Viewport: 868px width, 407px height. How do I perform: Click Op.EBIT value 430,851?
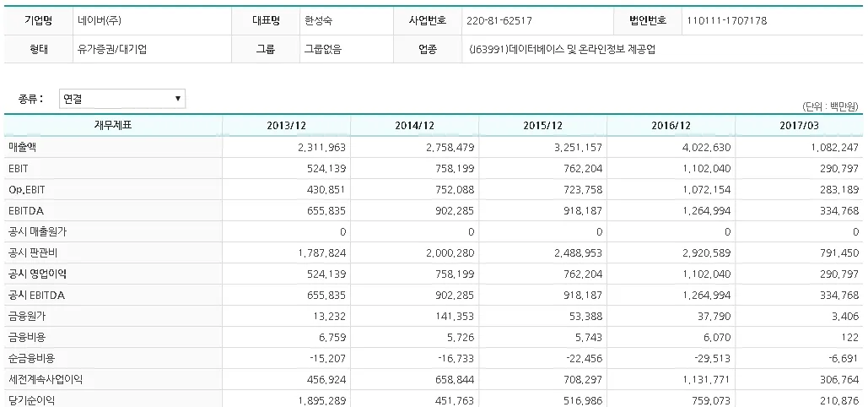[326, 190]
